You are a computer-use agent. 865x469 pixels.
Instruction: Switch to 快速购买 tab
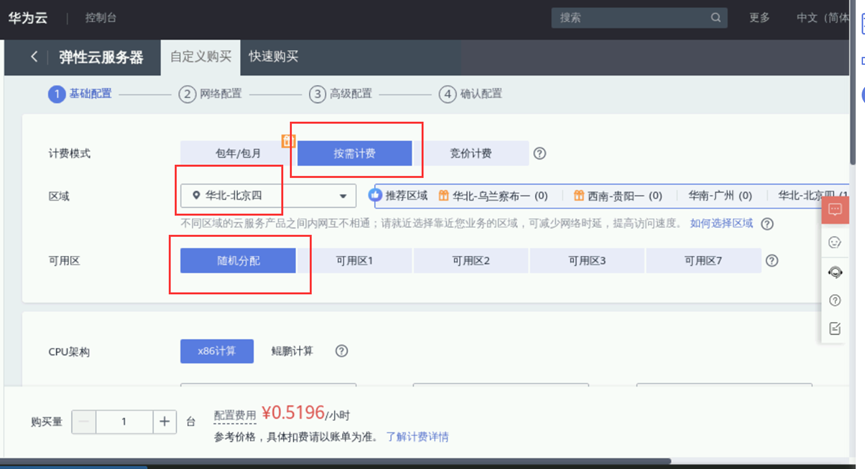pyautogui.click(x=273, y=57)
